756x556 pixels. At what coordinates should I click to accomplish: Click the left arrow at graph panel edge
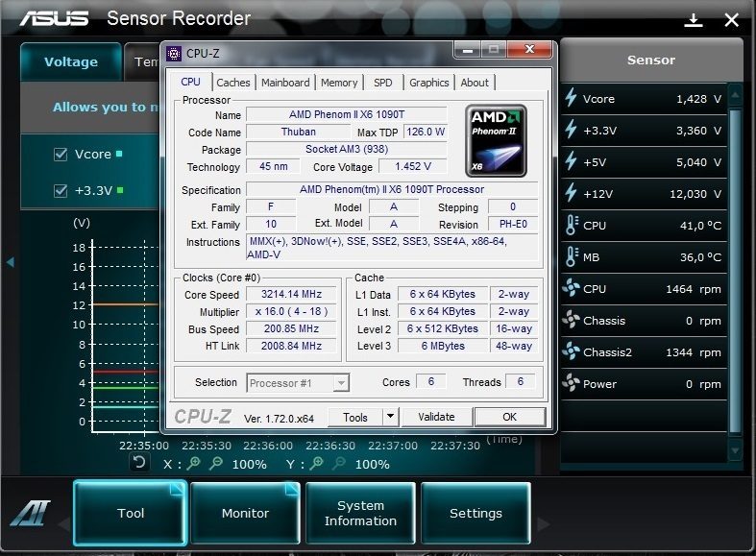[11, 262]
